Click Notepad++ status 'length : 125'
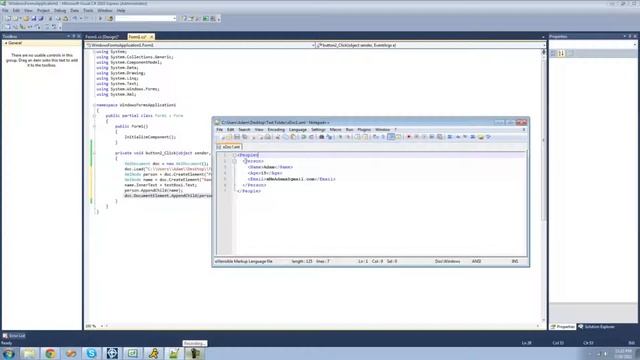This screenshot has width=640, height=360. tap(302, 261)
